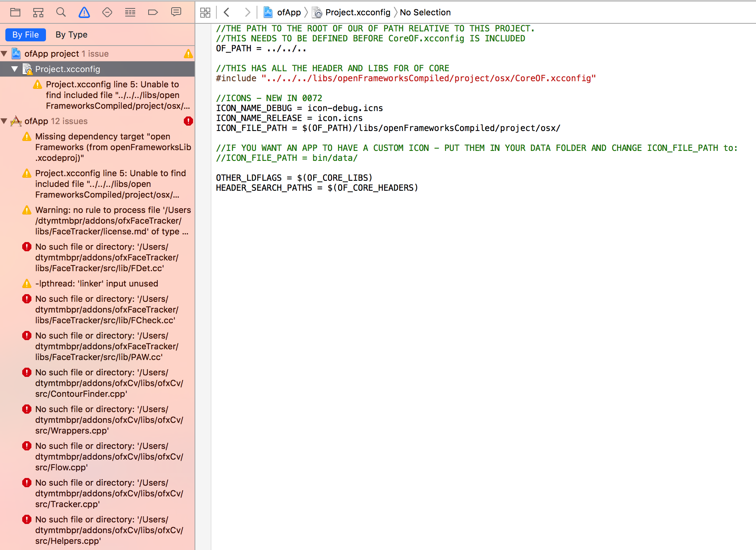Select the Tracker.cpp No such file error
This screenshot has width=756, height=550.
97,493
